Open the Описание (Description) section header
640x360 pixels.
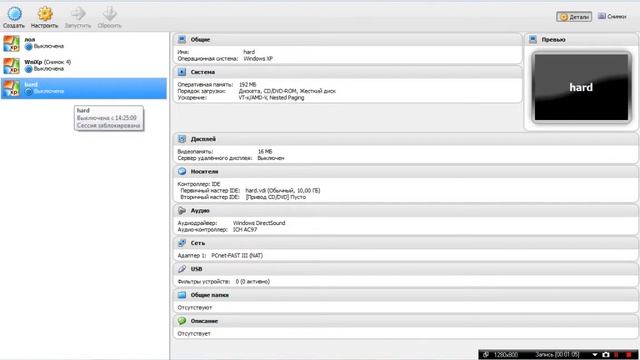tap(406, 321)
